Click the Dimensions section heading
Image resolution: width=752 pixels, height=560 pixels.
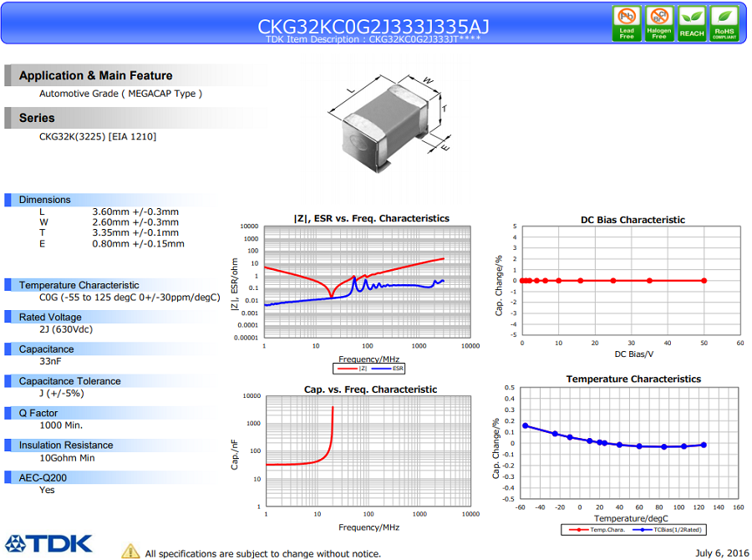[44, 200]
